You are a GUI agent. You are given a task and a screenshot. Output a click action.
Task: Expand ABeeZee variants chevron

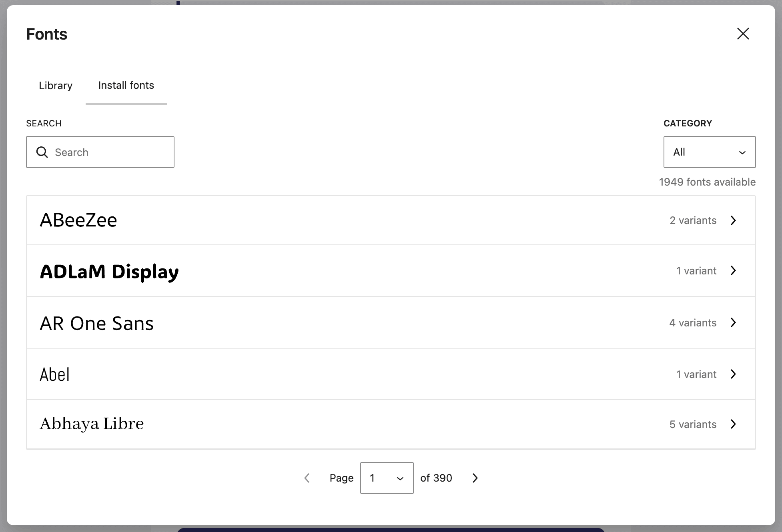click(733, 220)
